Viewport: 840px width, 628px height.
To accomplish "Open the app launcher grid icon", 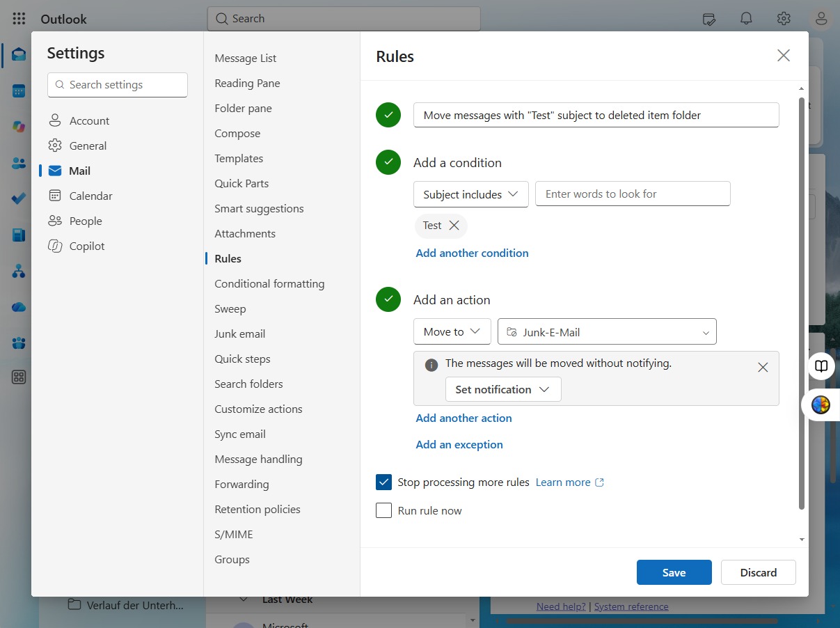I will pyautogui.click(x=19, y=19).
